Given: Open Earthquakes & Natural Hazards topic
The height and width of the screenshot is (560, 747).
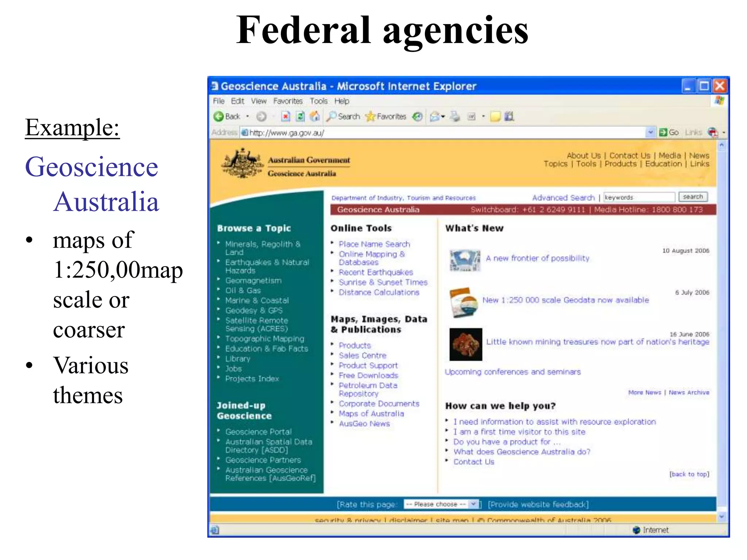Looking at the screenshot, I should (267, 267).
